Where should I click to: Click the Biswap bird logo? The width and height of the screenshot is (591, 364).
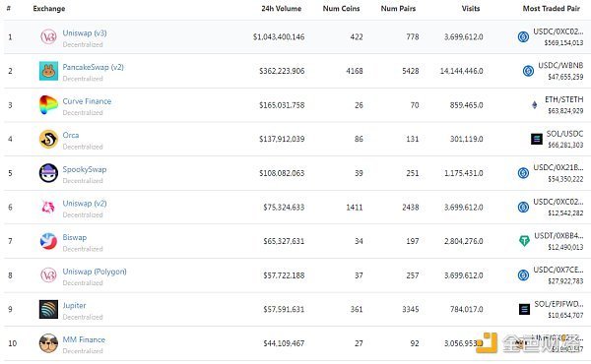[48, 241]
